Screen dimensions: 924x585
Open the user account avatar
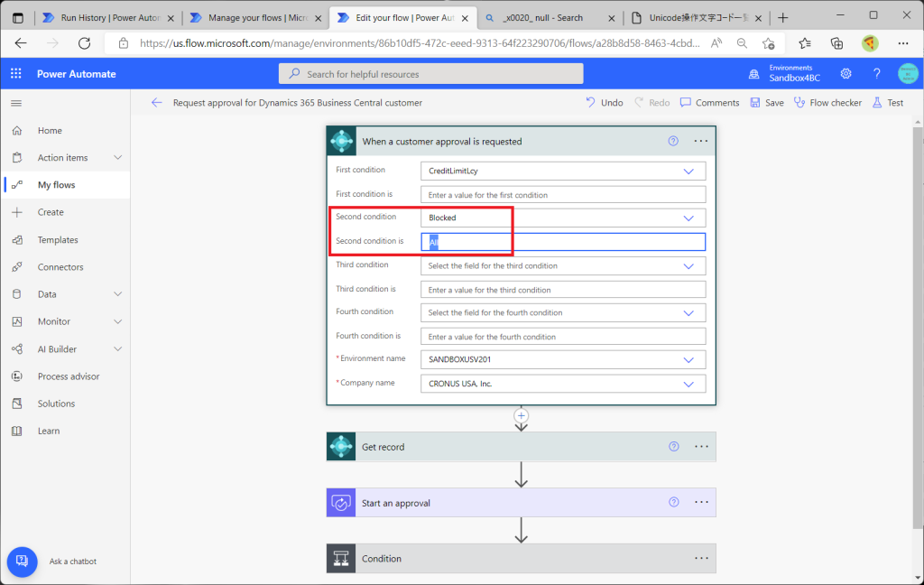pos(908,74)
